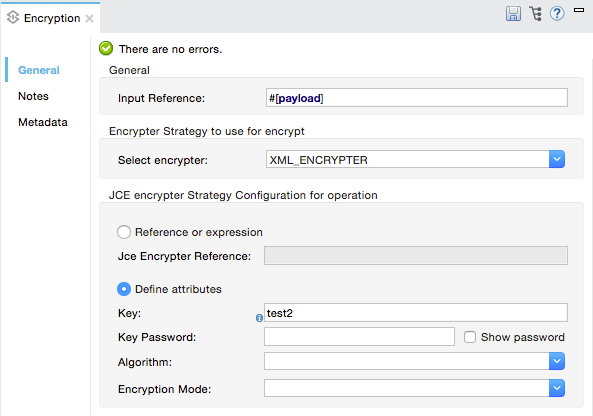Click the Encryption tab connector icon

(x=13, y=17)
